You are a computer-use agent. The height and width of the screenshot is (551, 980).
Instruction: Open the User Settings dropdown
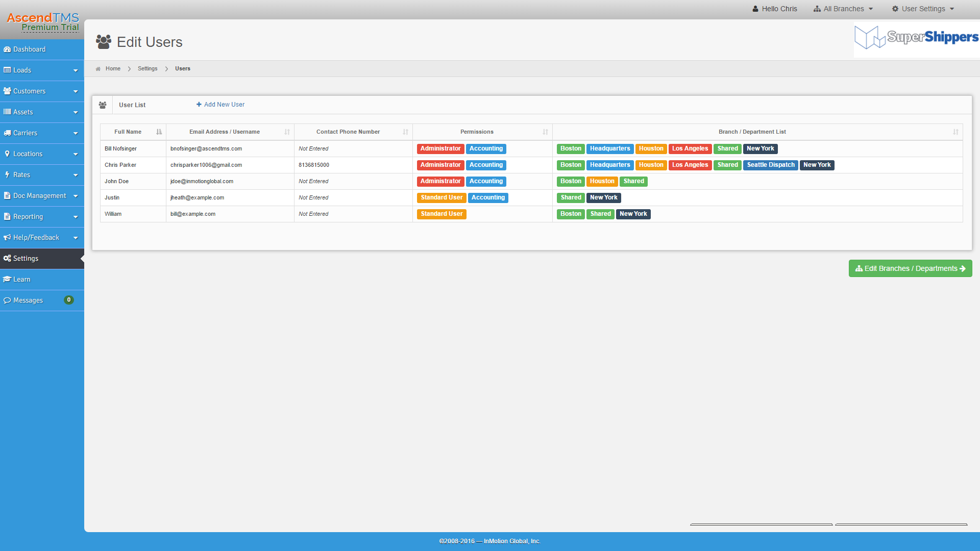tap(923, 9)
